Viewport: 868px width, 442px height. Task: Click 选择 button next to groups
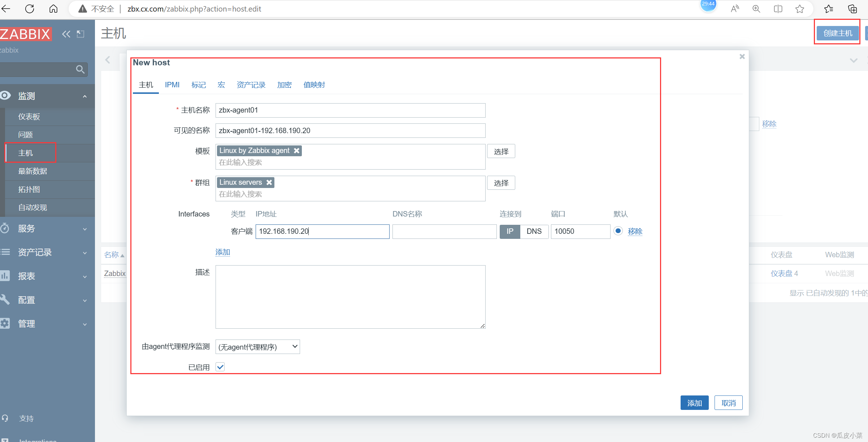click(x=501, y=183)
